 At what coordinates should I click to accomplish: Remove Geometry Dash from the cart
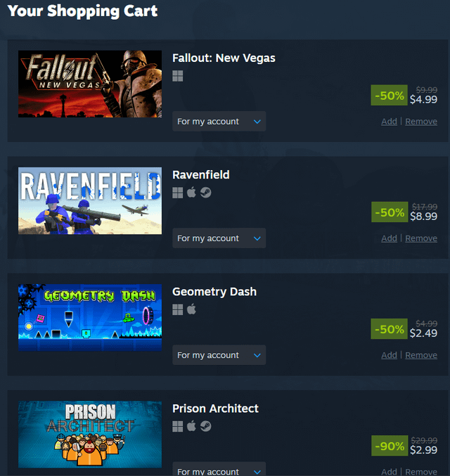click(421, 355)
